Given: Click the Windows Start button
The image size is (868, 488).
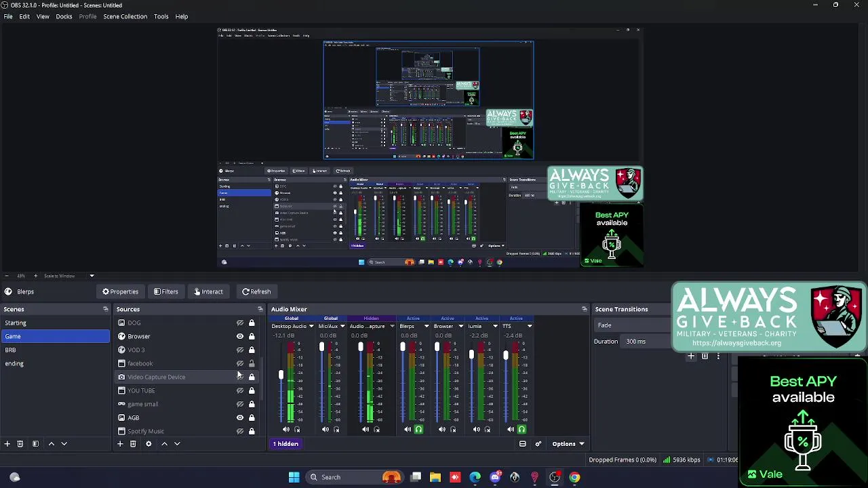Looking at the screenshot, I should point(294,477).
